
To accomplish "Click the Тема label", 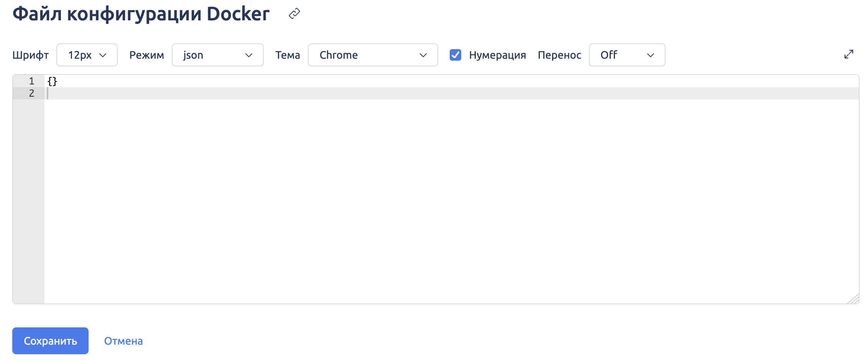I will 288,55.
